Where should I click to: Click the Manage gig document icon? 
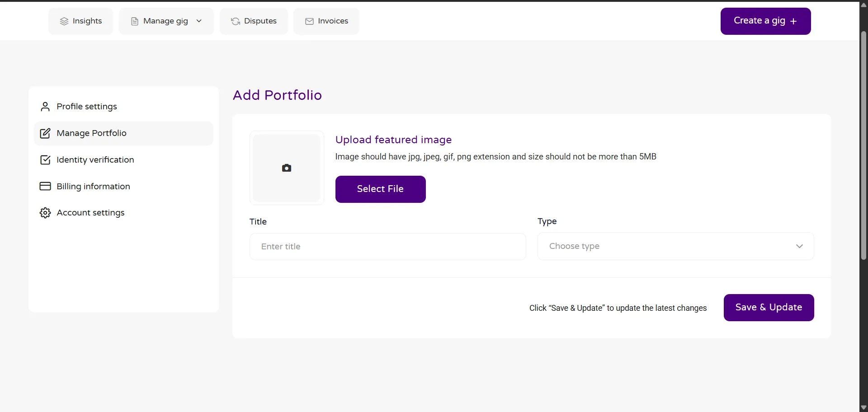tap(134, 21)
